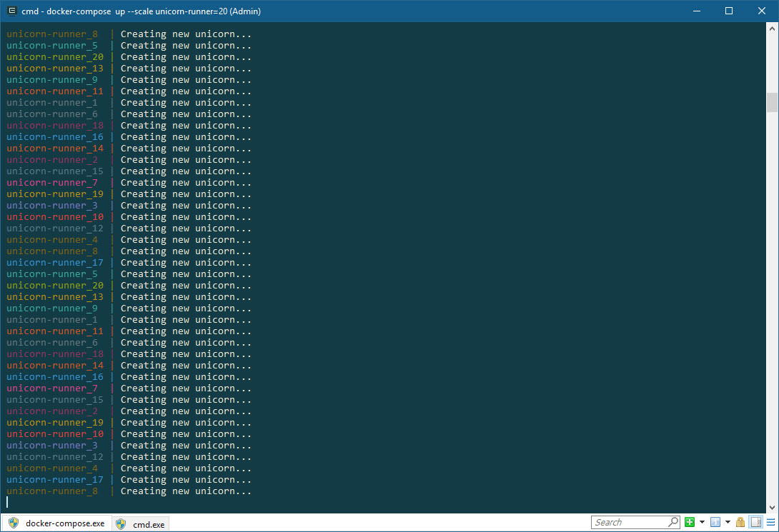Image resolution: width=779 pixels, height=532 pixels.
Task: Toggle the padlock icon to lock console scrolling
Action: click(740, 522)
